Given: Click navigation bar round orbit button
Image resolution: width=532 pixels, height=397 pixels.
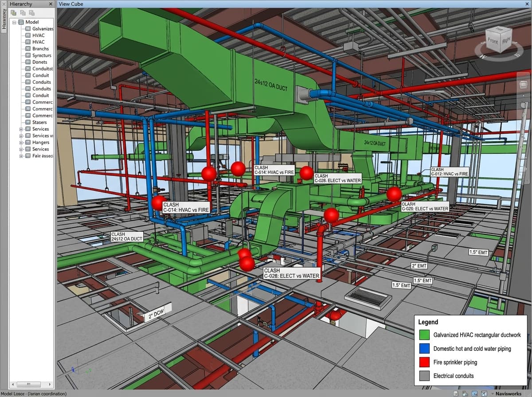Looking at the screenshot, I should (524, 105).
